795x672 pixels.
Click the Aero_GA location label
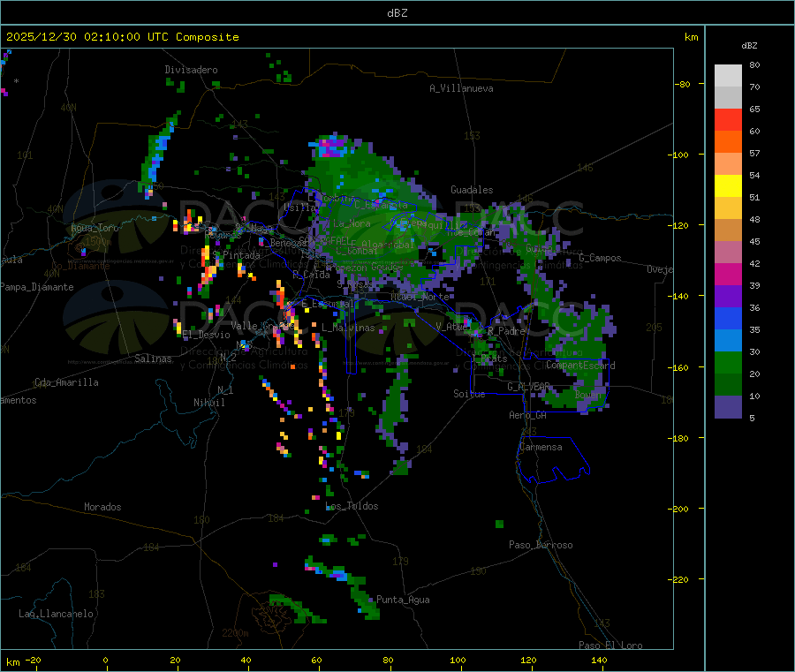tap(528, 415)
